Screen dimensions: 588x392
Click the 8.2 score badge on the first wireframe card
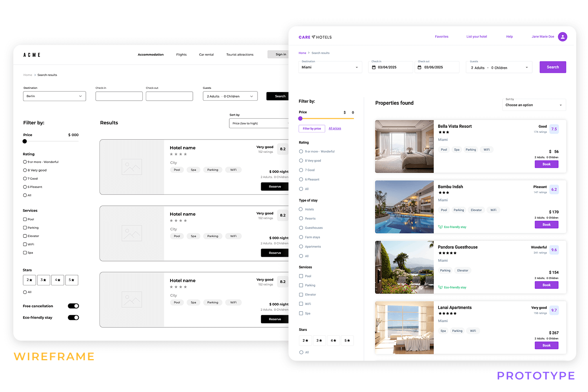pos(283,149)
